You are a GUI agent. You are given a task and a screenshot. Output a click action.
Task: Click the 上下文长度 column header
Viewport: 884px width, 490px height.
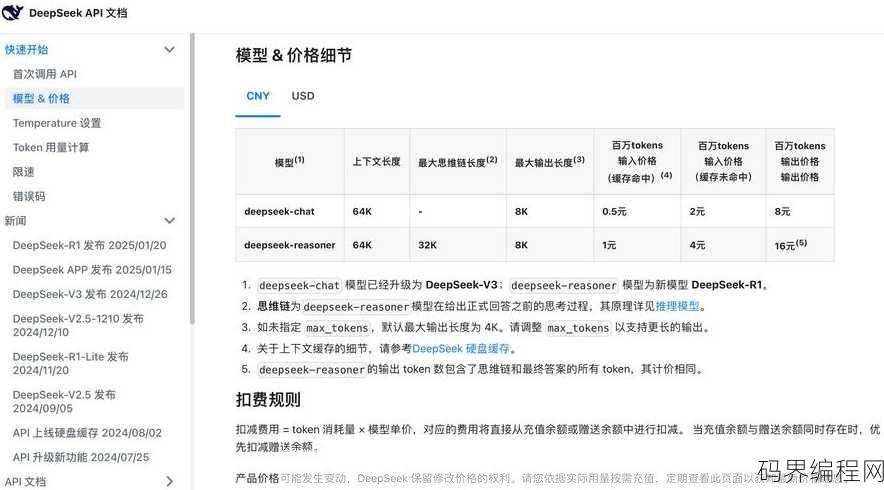coord(376,162)
